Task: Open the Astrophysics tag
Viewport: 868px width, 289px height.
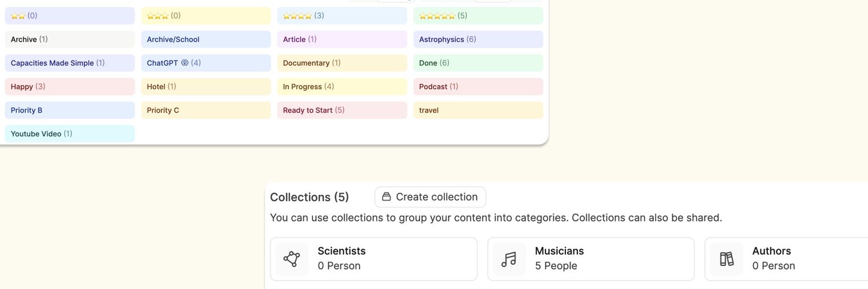Action: [478, 39]
